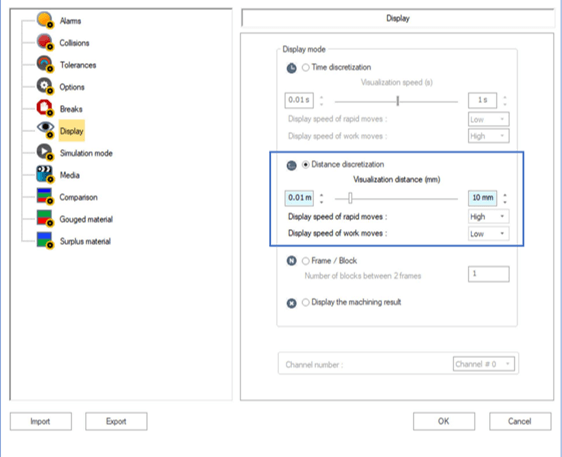Click the icon beside Display the machining result
This screenshot has width=562, height=457.
(291, 303)
